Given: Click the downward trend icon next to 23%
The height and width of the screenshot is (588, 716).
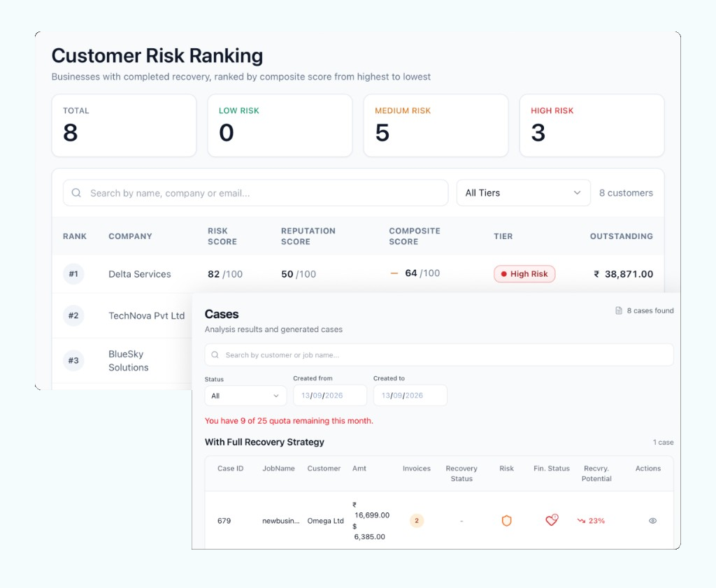Looking at the screenshot, I should [581, 520].
